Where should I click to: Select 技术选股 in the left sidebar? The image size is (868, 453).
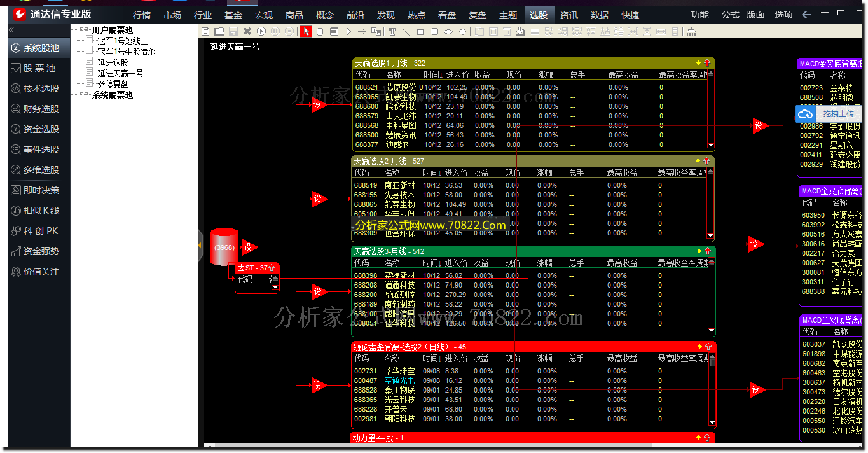point(39,88)
